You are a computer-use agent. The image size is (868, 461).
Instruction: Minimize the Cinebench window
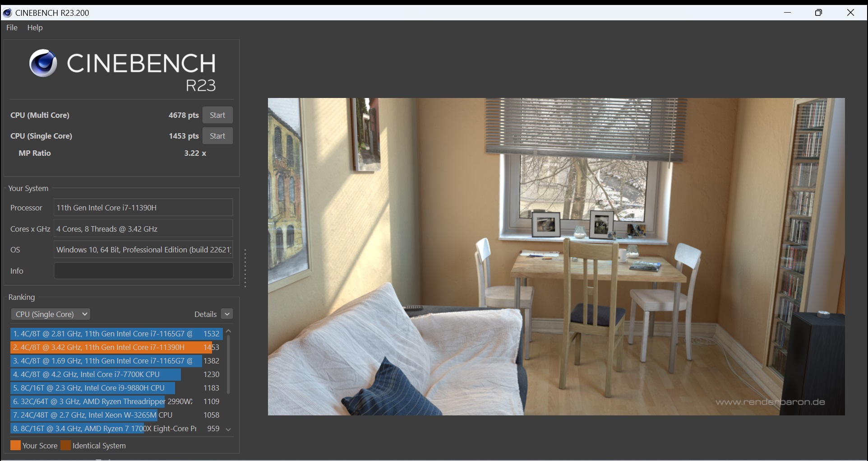788,13
